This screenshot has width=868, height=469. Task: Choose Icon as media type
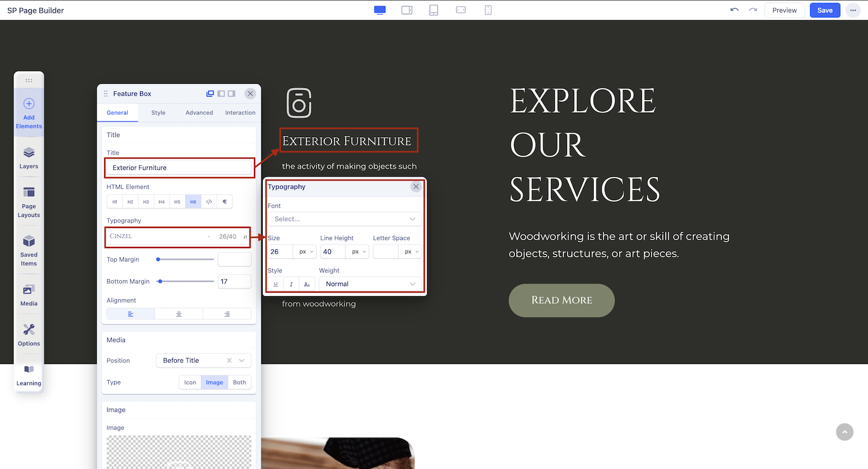tap(190, 382)
